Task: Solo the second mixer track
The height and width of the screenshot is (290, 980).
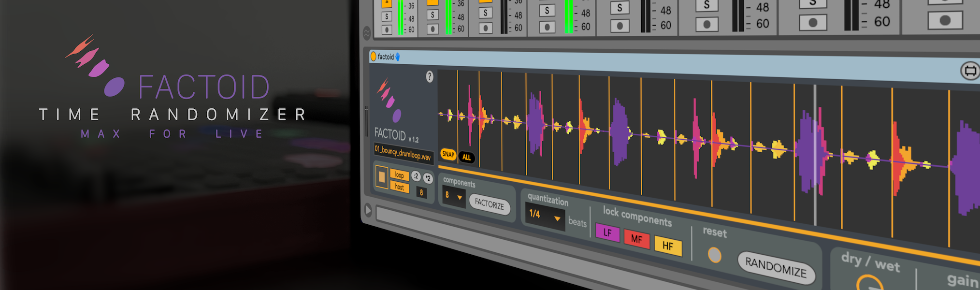Action: pos(432,15)
